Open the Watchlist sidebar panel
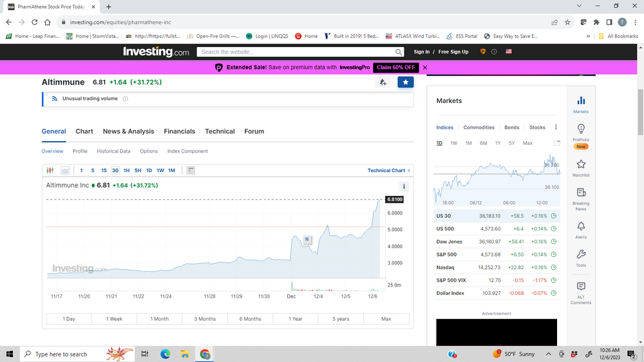 [581, 167]
